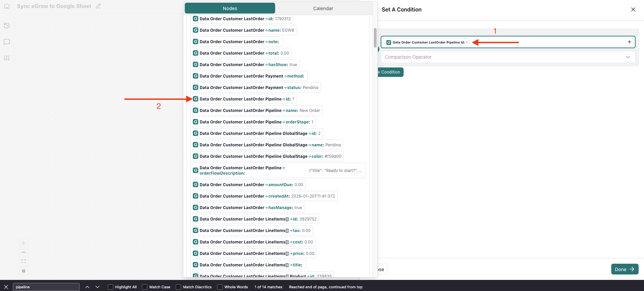Click the find search field containing pipeline

coord(46,287)
